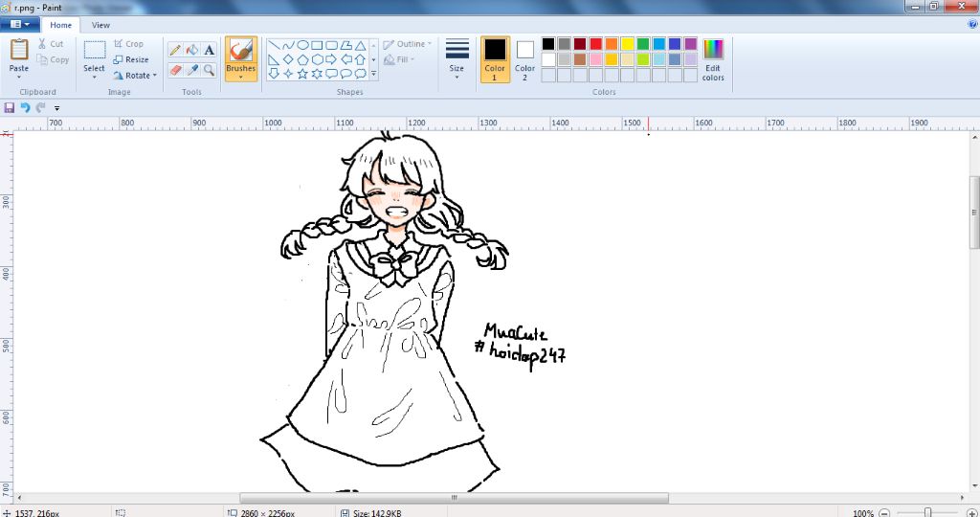
Task: Open the shape Outline dropdown
Action: point(408,44)
